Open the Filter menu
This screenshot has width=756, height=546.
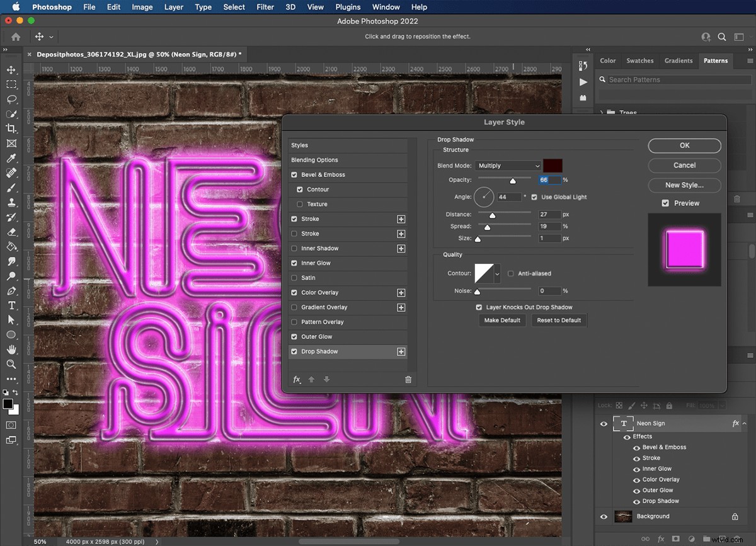(265, 7)
